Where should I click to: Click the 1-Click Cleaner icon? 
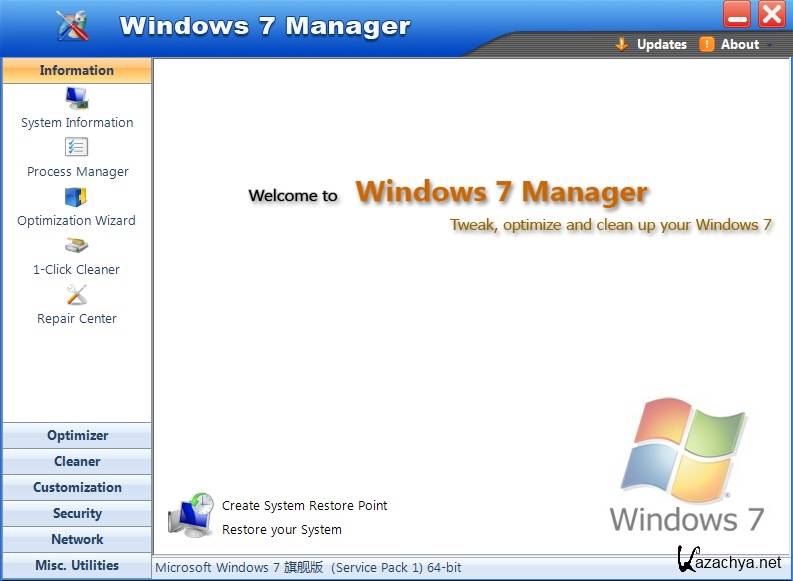click(77, 245)
